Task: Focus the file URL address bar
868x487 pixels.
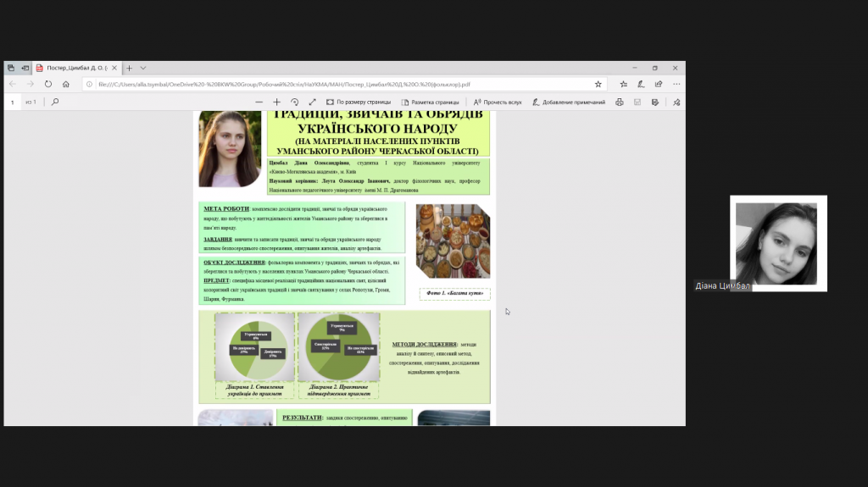Action: pos(343,84)
